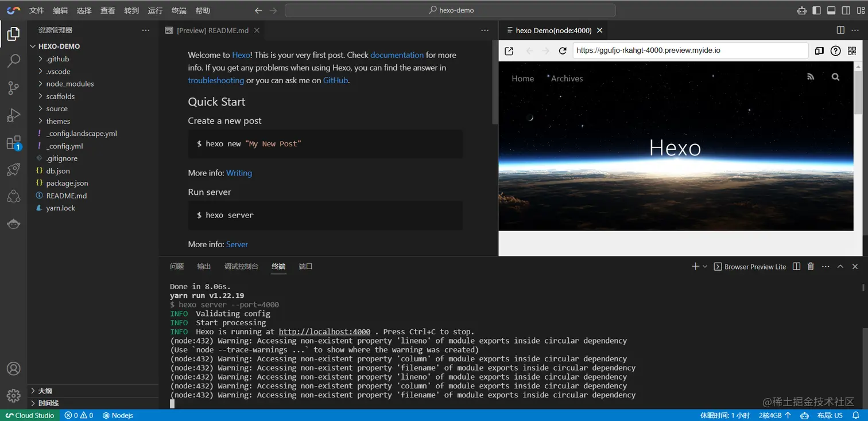This screenshot has width=868, height=421.
Task: Open the Search view in activity bar
Action: [x=13, y=61]
